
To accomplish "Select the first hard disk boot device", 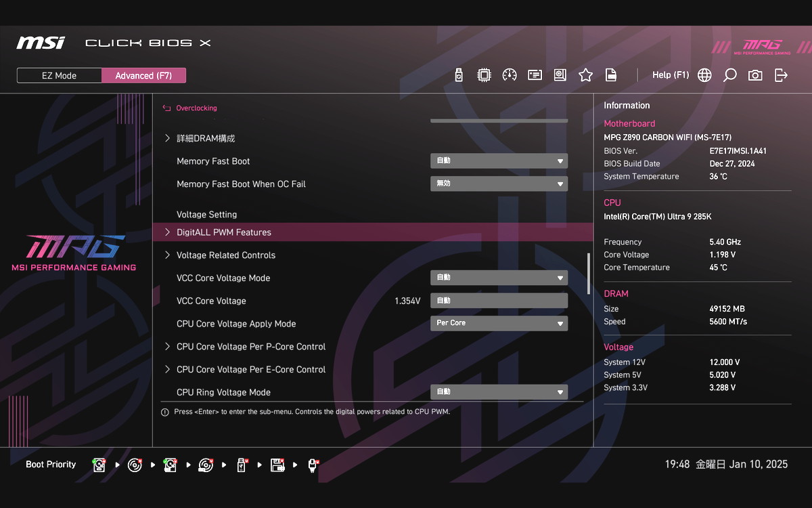I will pos(100,465).
